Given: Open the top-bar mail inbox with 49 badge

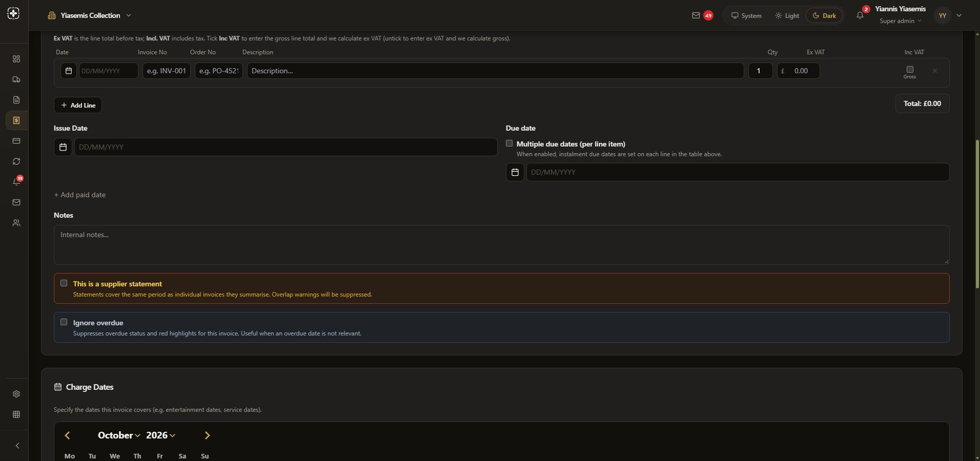Looking at the screenshot, I should tap(702, 15).
